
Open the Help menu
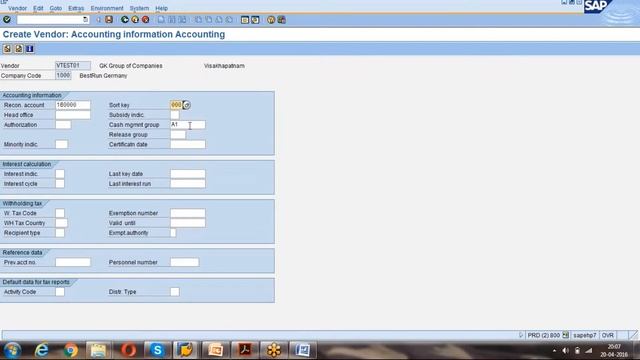162,8
